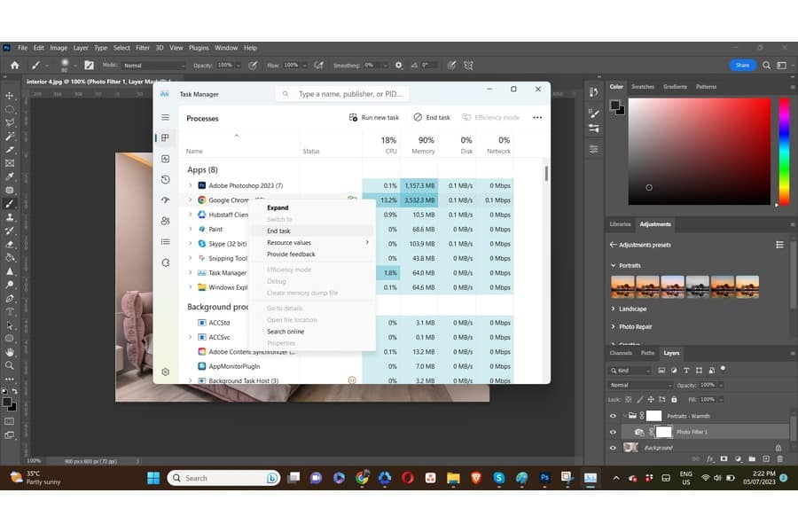Choose End task from context menu
798x532 pixels.
[x=278, y=231]
